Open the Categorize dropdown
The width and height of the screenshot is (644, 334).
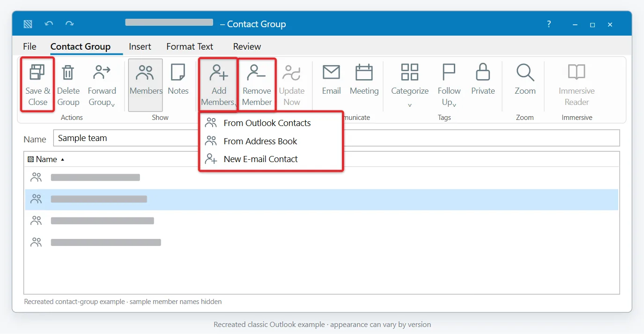click(x=410, y=85)
